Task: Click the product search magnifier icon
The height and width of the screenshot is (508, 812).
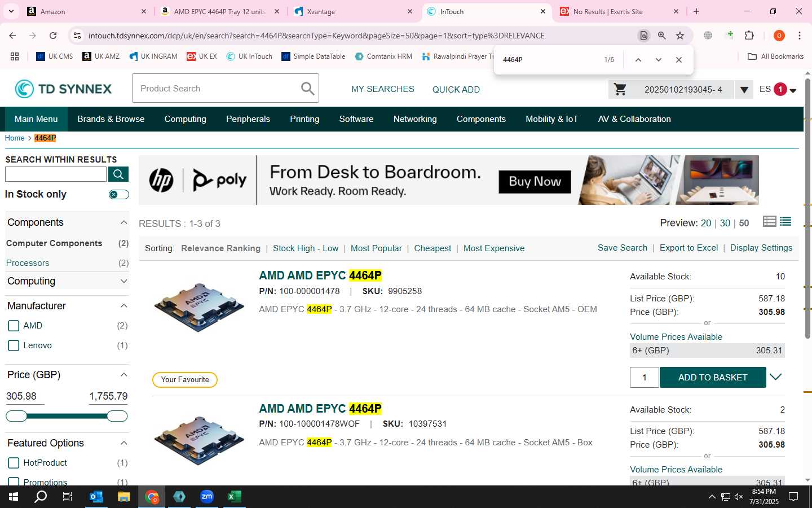Action: 307,89
